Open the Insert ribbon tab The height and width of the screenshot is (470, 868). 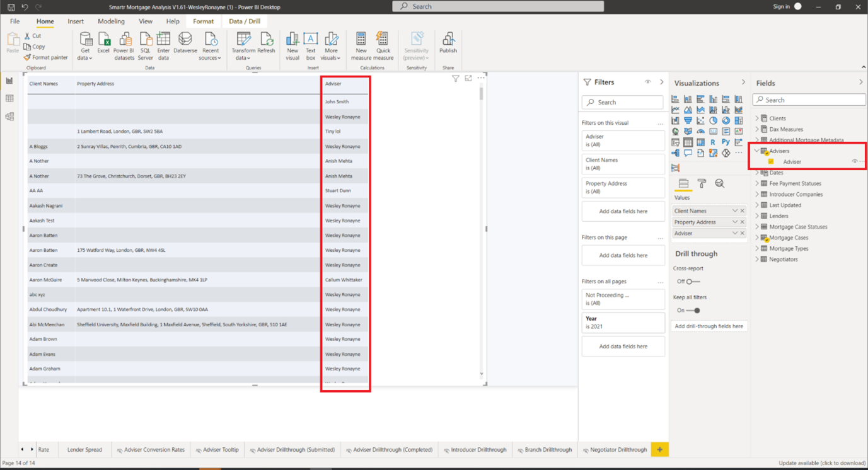(76, 21)
